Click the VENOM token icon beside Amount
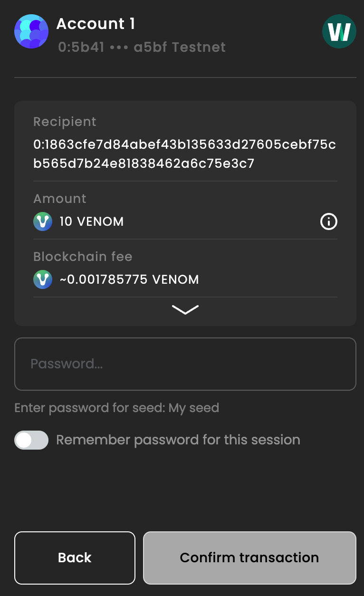This screenshot has height=596, width=364. point(43,221)
